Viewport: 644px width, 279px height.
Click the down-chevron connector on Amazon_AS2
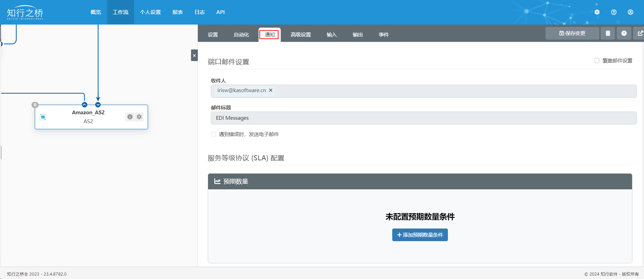(98, 105)
